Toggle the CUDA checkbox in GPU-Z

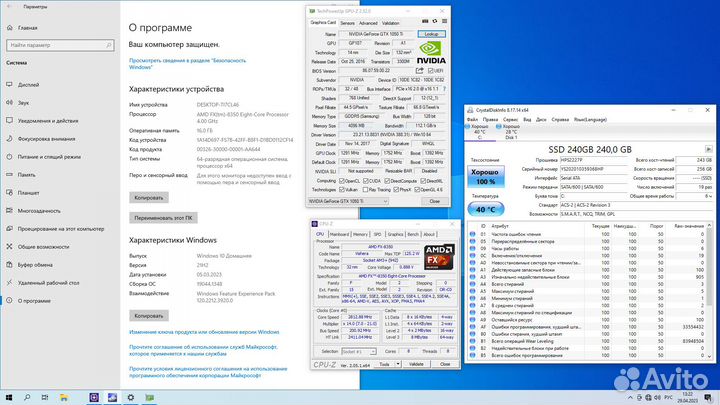pos(366,181)
